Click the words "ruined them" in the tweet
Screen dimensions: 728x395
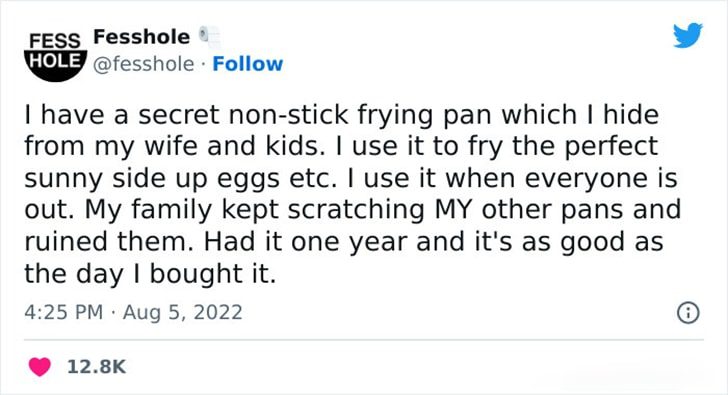click(109, 242)
